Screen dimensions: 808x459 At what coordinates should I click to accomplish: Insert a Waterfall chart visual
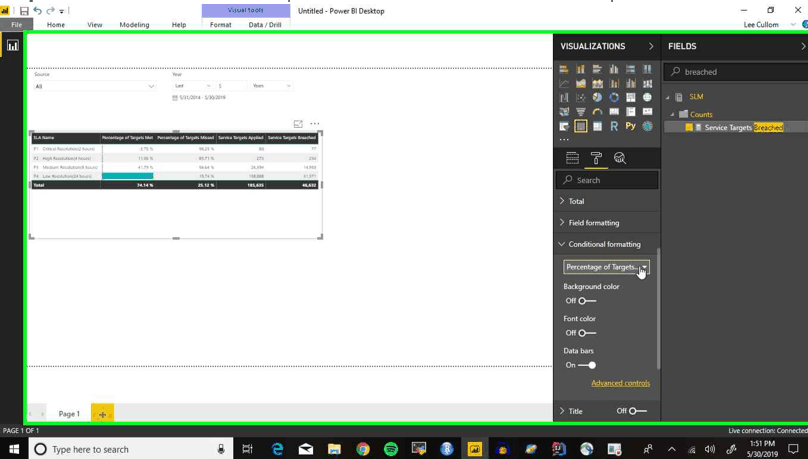(x=564, y=97)
